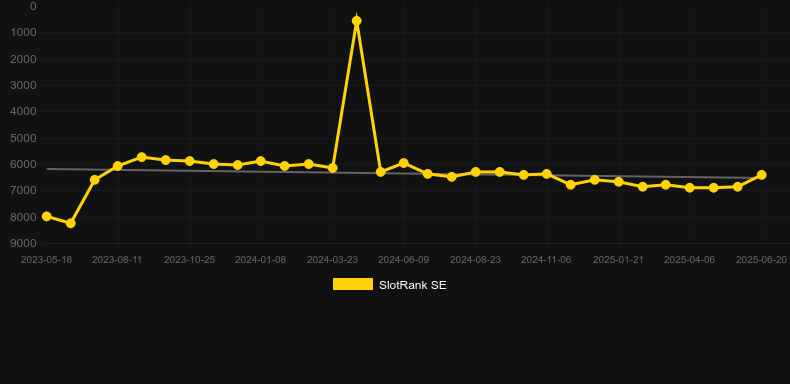790x384 pixels.
Task: Click the data point above 2024-01-08
Action: (261, 161)
